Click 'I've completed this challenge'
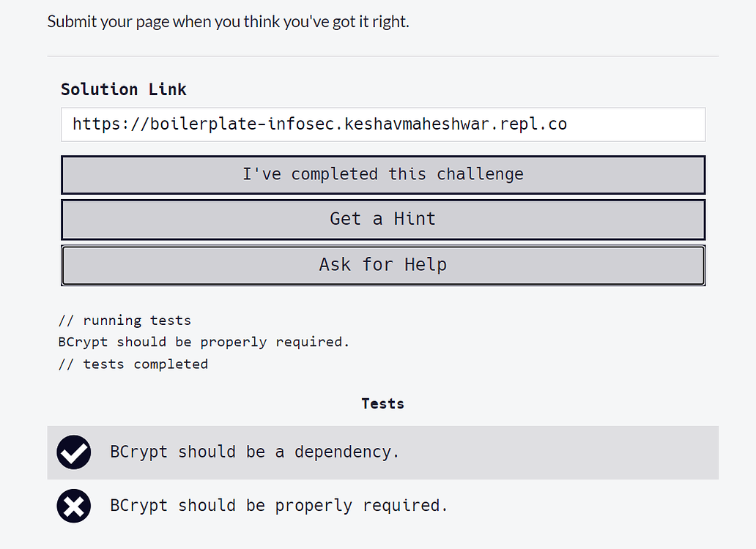The height and width of the screenshot is (549, 756). pyautogui.click(x=382, y=174)
